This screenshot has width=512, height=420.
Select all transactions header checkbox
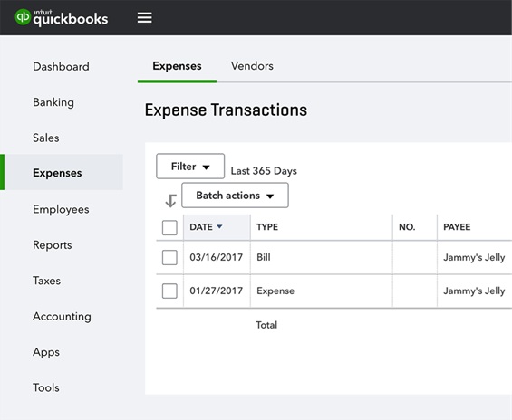pyautogui.click(x=169, y=227)
